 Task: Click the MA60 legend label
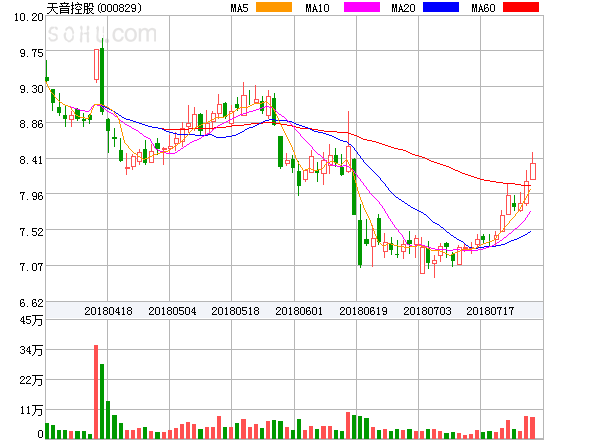tap(483, 8)
